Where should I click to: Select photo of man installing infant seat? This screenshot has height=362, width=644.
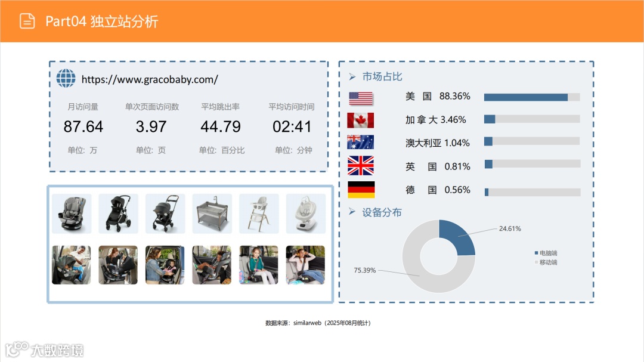[x=72, y=265]
